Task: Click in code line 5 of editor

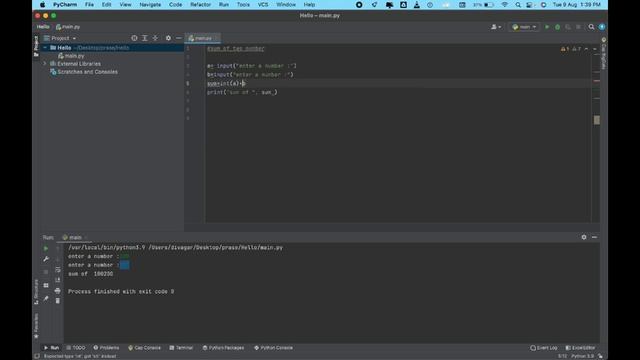Action: [x=398, y=83]
